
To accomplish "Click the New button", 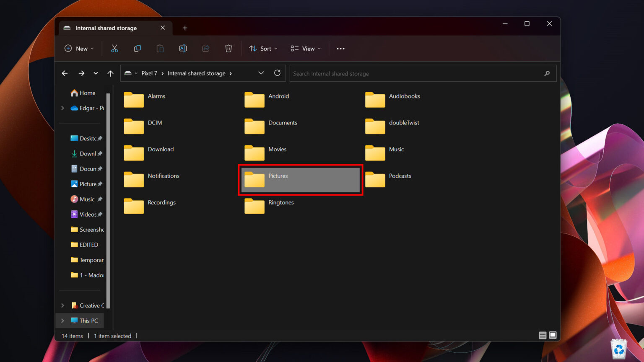I will pos(79,49).
